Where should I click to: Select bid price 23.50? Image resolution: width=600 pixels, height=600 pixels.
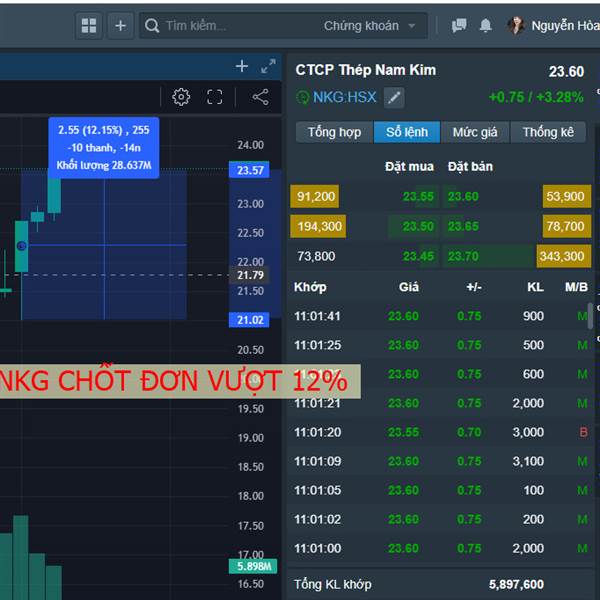click(x=418, y=226)
